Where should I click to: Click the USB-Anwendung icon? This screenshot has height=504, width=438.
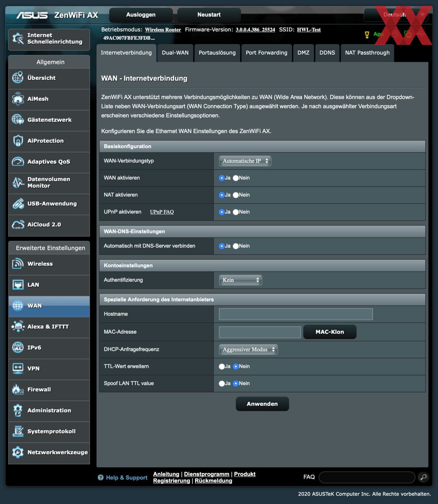[18, 203]
